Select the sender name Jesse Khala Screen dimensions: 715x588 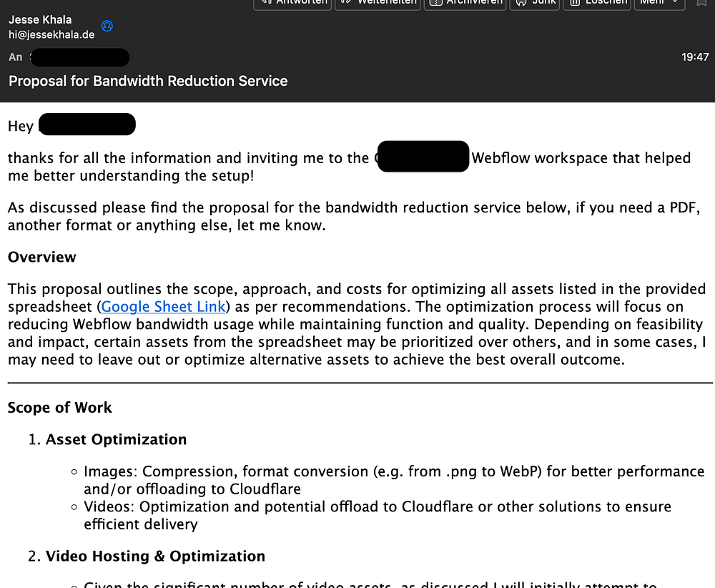40,19
